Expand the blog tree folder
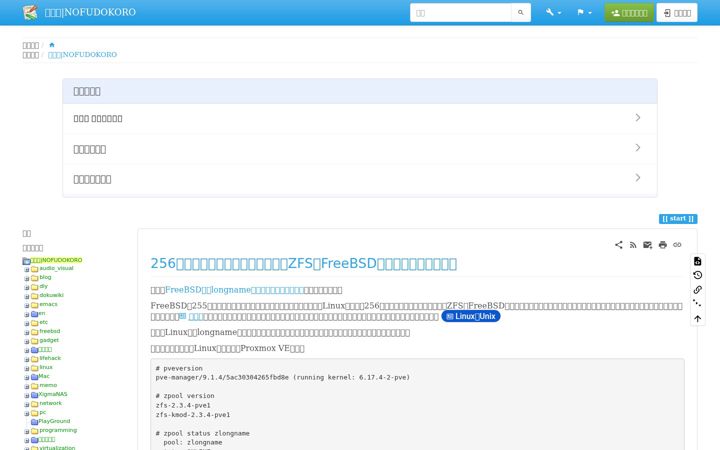Image resolution: width=720 pixels, height=450 pixels. point(27,278)
